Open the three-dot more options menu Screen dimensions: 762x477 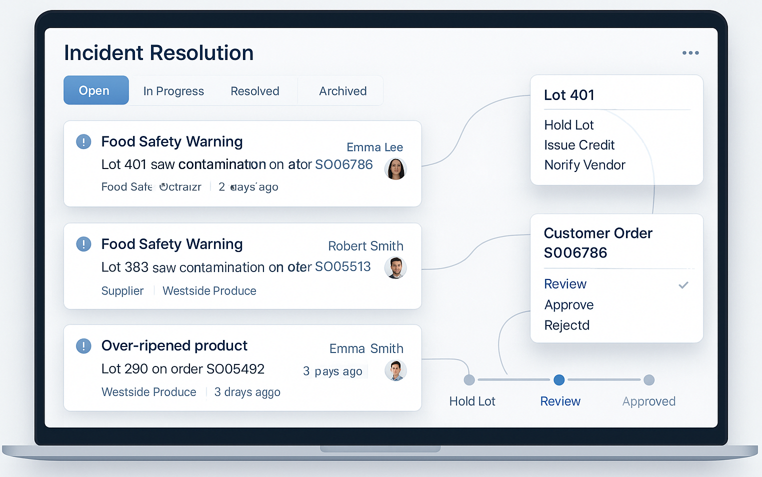[690, 52]
